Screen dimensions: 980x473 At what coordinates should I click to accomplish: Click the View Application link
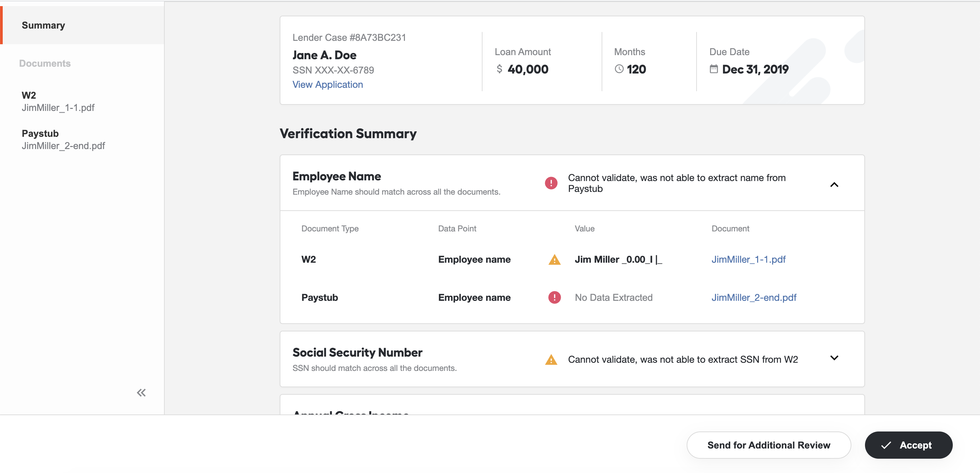click(x=328, y=84)
